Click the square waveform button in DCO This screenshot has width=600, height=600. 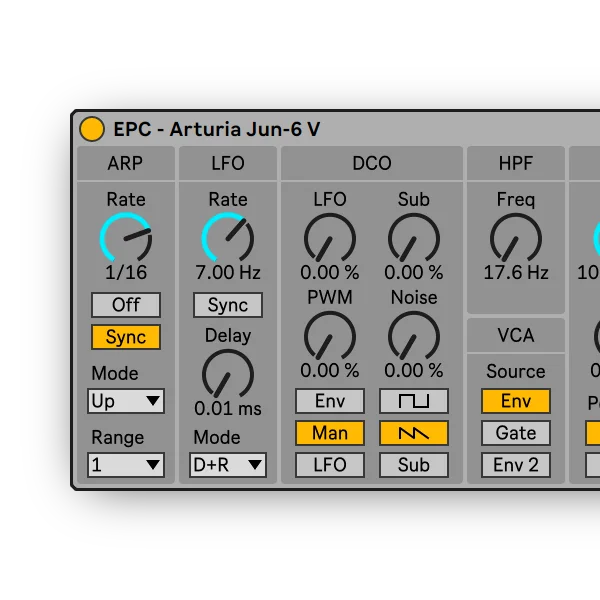pos(414,401)
